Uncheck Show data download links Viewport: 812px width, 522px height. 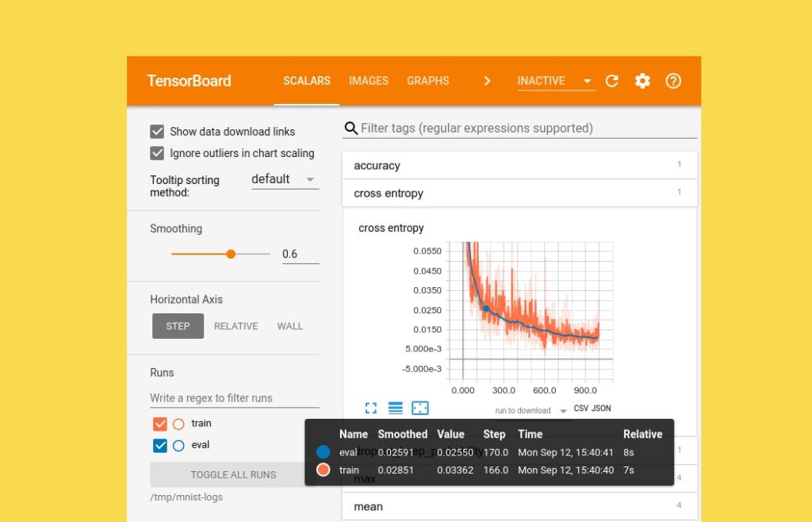point(157,132)
